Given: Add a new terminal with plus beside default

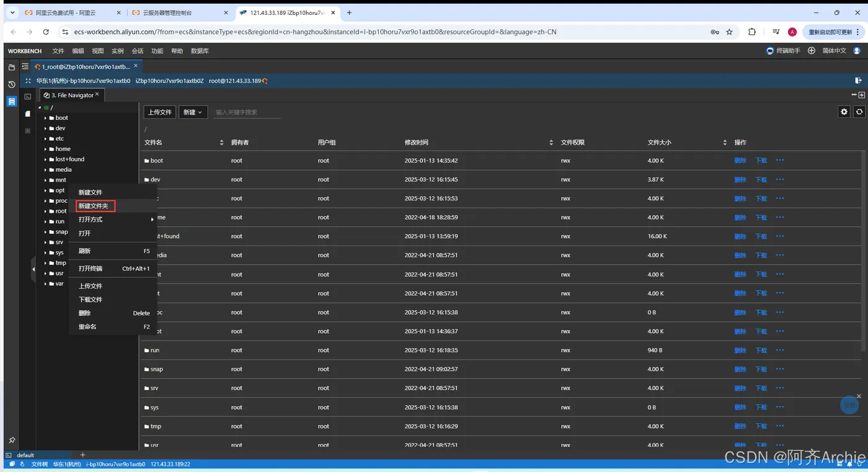Looking at the screenshot, I should click(x=82, y=455).
